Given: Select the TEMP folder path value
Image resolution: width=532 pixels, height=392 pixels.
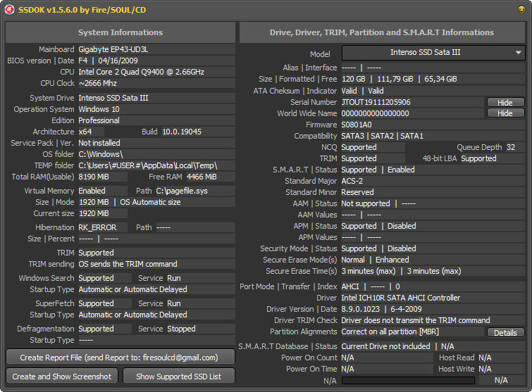Looking at the screenshot, I should pyautogui.click(x=147, y=165).
